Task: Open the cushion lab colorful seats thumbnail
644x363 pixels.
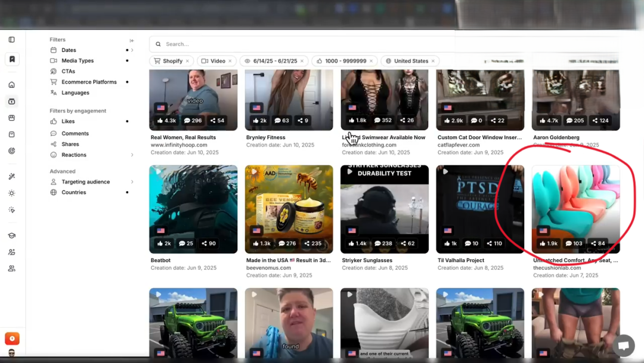Action: pyautogui.click(x=576, y=209)
